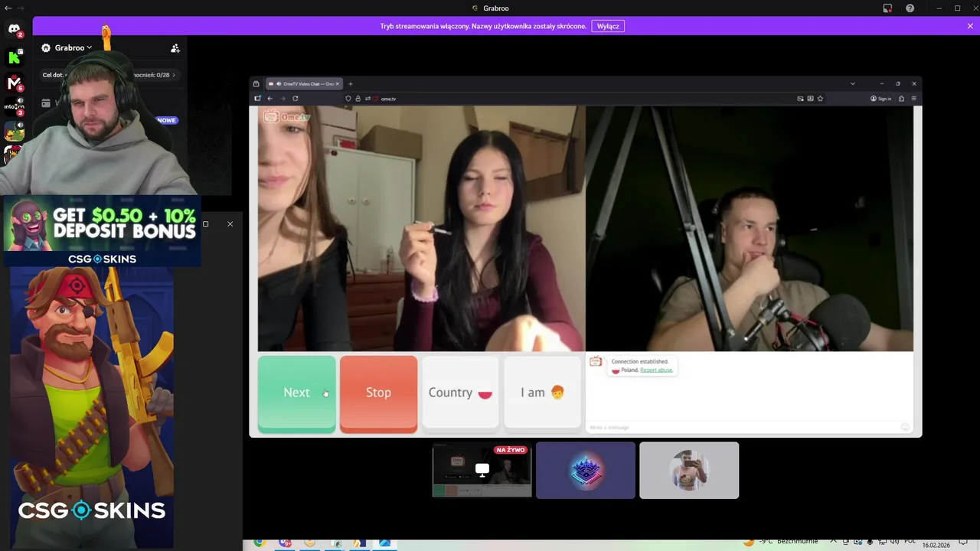Click the browser back arrow
The height and width of the screenshot is (551, 980).
point(269,99)
